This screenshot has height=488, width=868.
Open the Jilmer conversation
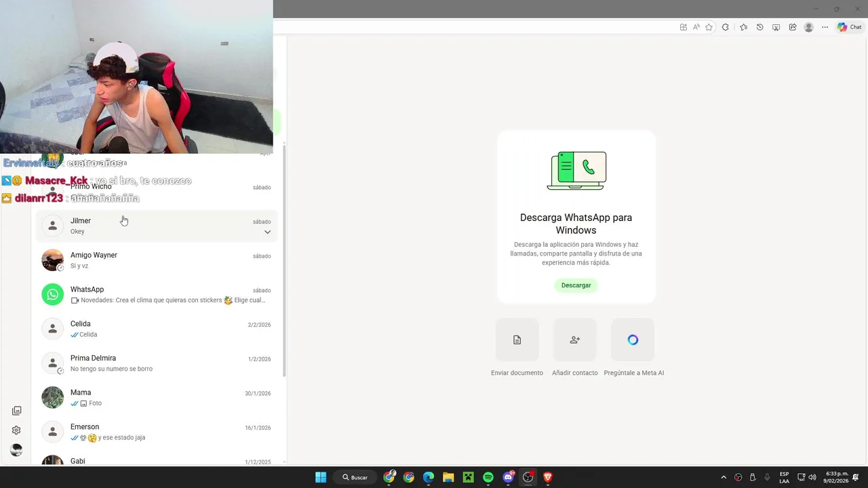[157, 226]
